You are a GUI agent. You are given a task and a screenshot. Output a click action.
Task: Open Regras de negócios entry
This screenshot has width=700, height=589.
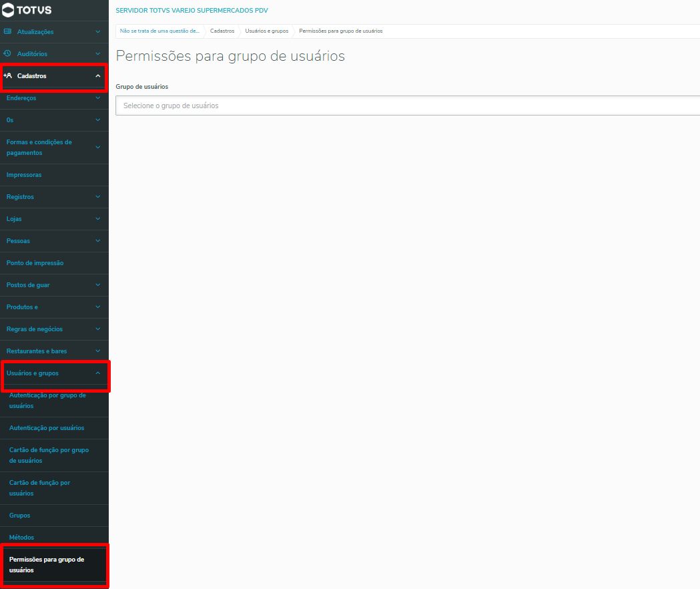54,329
